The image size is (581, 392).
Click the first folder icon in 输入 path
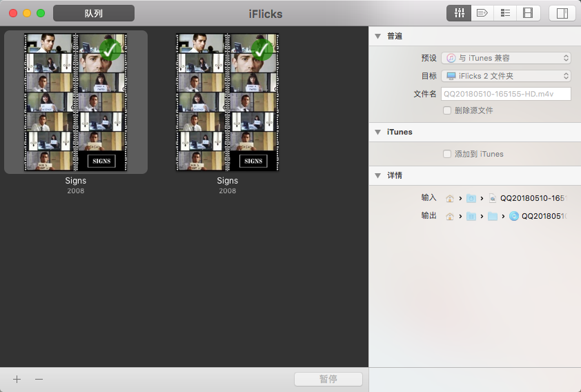point(471,198)
